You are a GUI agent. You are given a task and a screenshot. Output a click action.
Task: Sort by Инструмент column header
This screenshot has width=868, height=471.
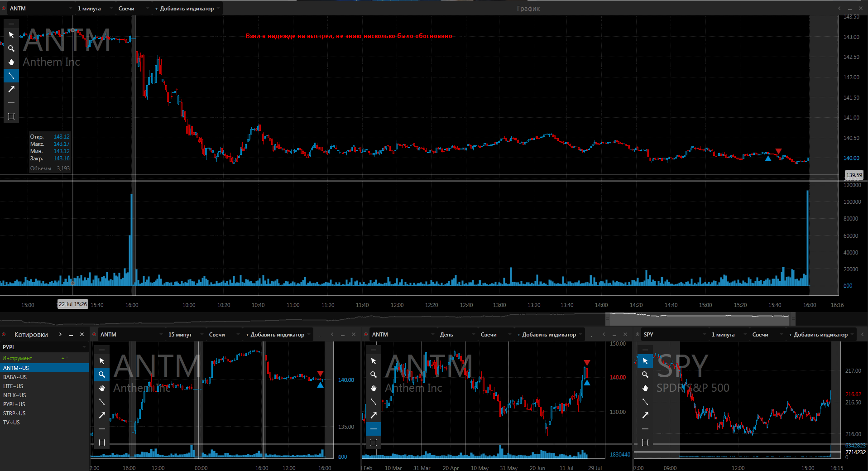[x=34, y=358]
